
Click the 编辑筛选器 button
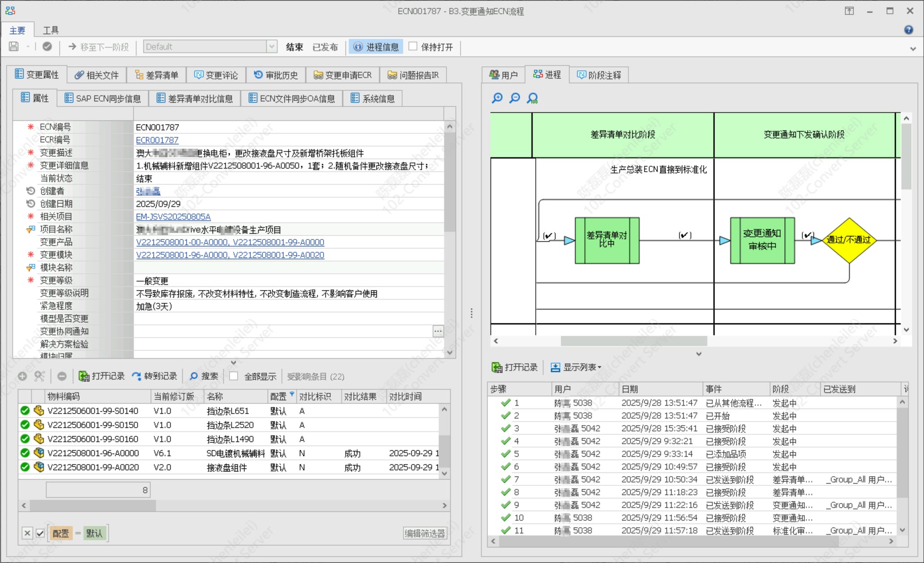(425, 533)
